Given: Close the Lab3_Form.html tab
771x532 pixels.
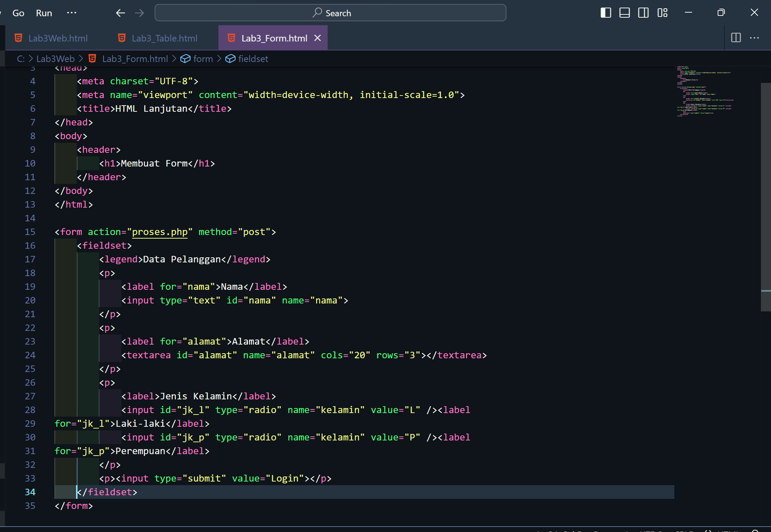Looking at the screenshot, I should click(x=317, y=37).
